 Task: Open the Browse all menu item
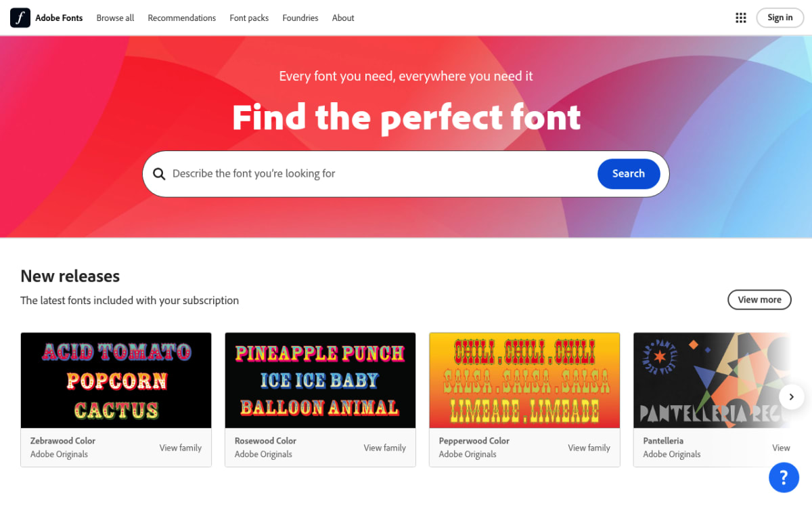pos(115,18)
